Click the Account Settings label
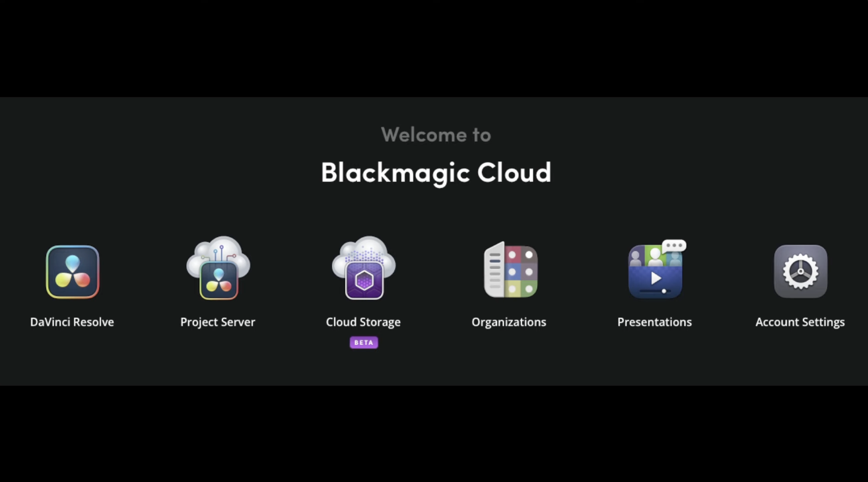The image size is (868, 482). pyautogui.click(x=800, y=322)
